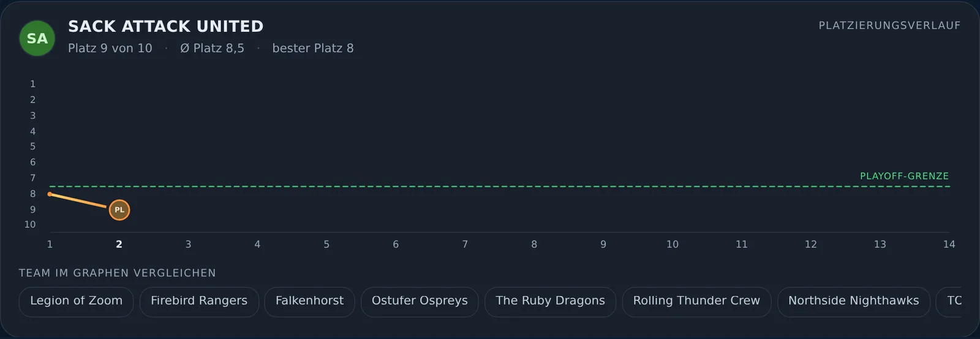Click the green SA team avatar
Image resolution: width=980 pixels, height=339 pixels.
37,38
